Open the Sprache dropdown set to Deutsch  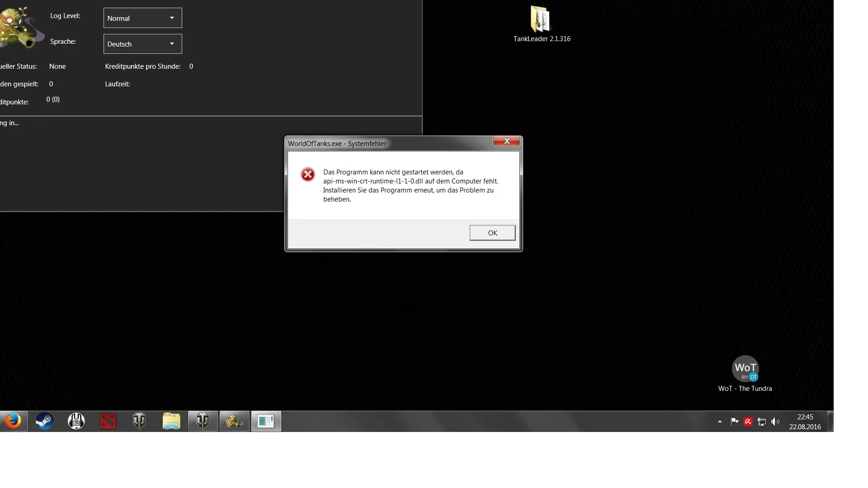(x=142, y=44)
